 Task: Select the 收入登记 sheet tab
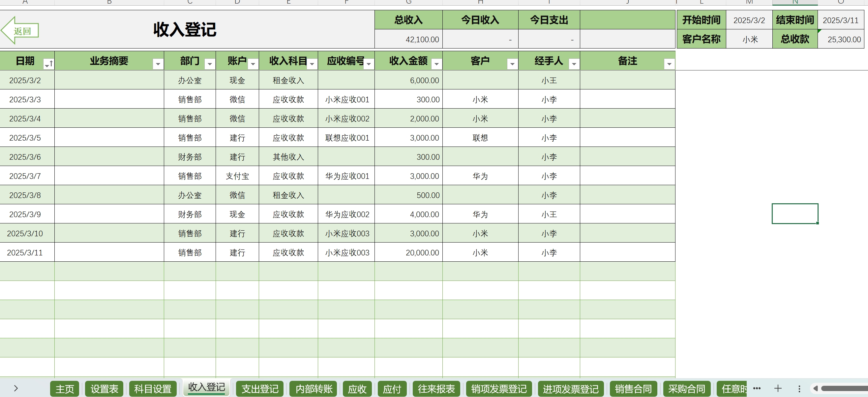(x=206, y=387)
